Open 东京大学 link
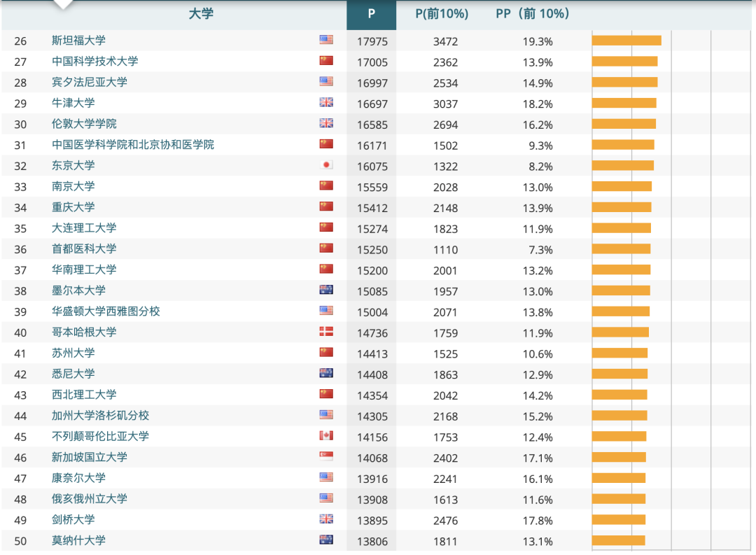The width and height of the screenshot is (756, 555). click(73, 165)
